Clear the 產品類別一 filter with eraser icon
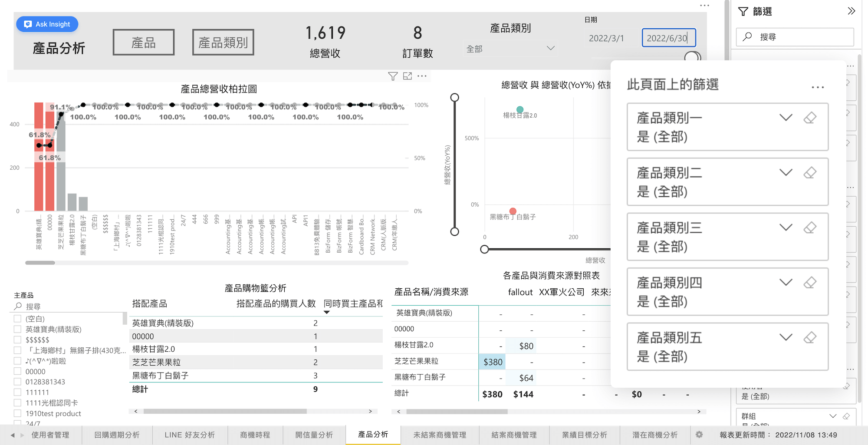Screen dimensions: 868x445 tap(809, 118)
